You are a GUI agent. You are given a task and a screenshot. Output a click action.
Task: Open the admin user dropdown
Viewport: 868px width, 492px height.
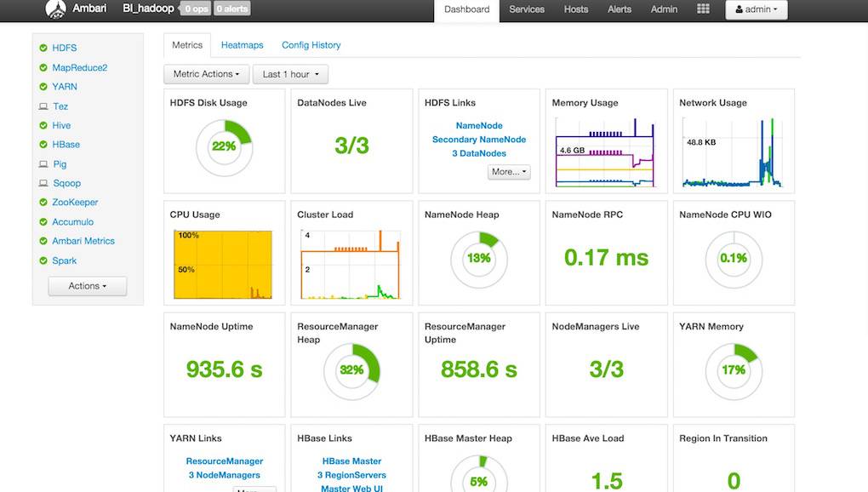pos(757,9)
